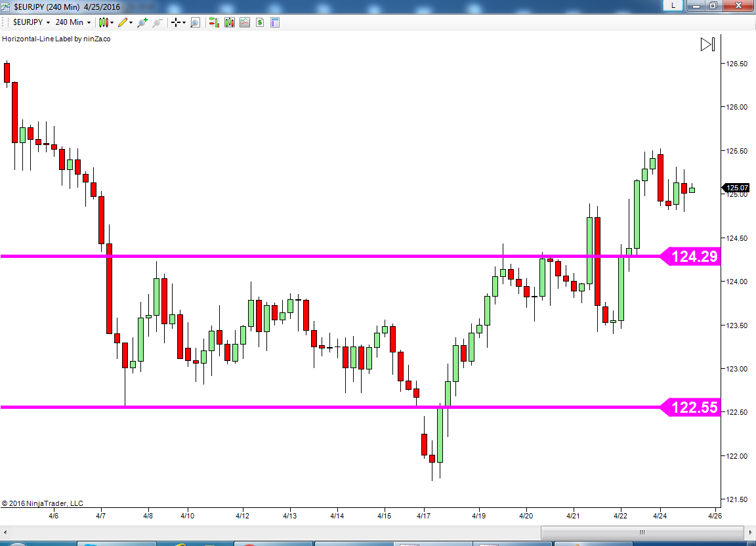The height and width of the screenshot is (546, 756).
Task: Maximize the chart window
Action: pyautogui.click(x=713, y=5)
